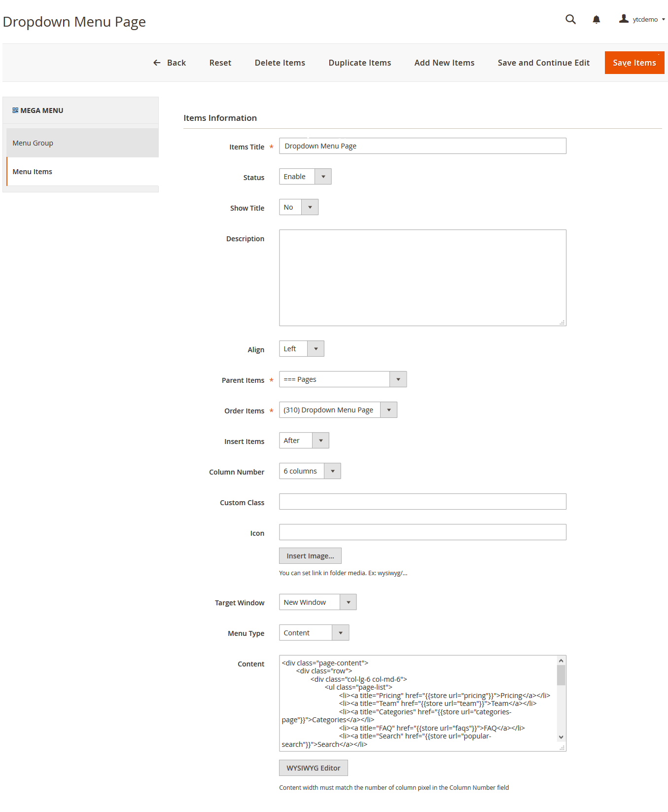Click the Back arrow icon
Image resolution: width=668 pixels, height=812 pixels.
click(x=157, y=63)
